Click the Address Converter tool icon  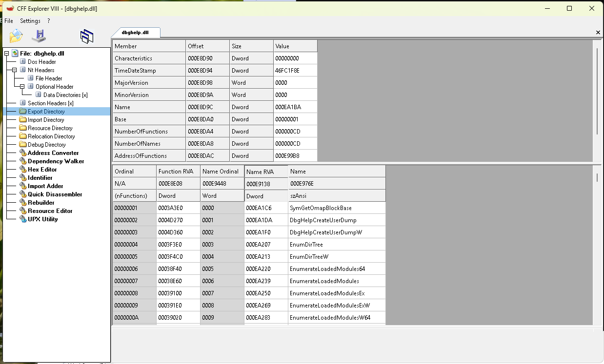[x=23, y=153]
